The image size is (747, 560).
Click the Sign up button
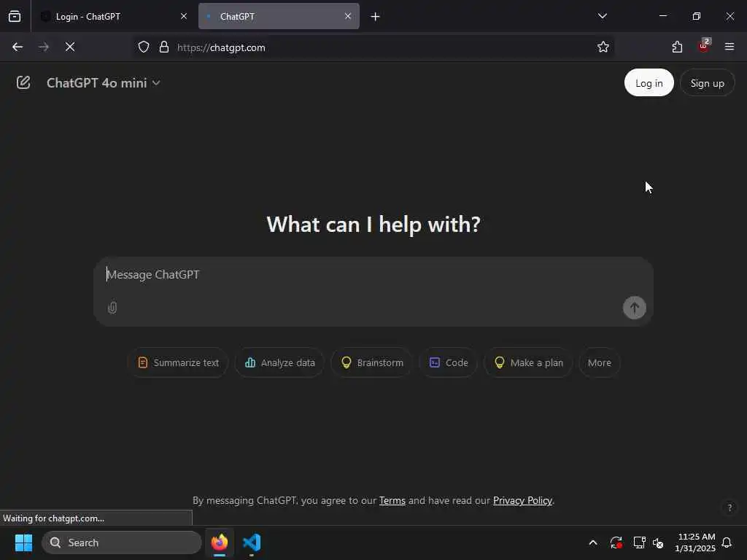pos(707,83)
